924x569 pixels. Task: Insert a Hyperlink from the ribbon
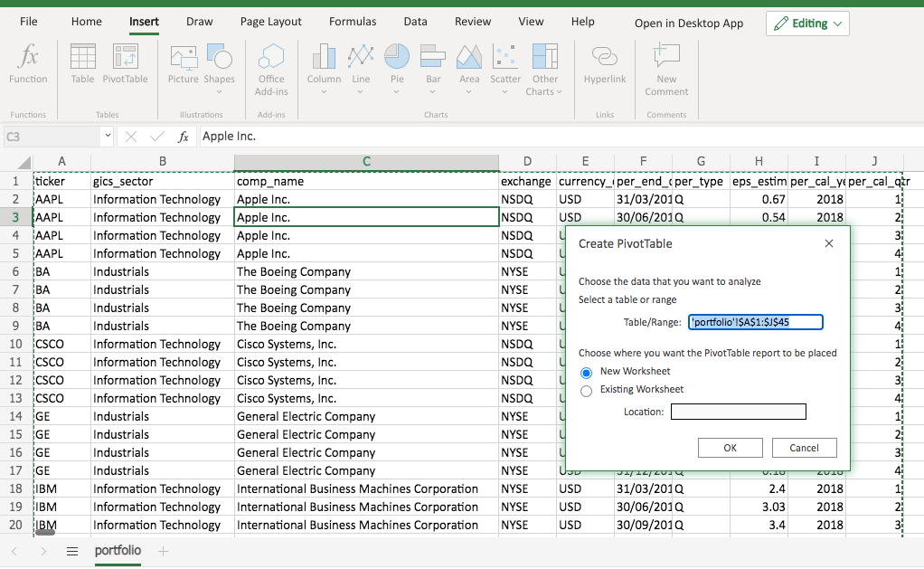click(x=605, y=64)
